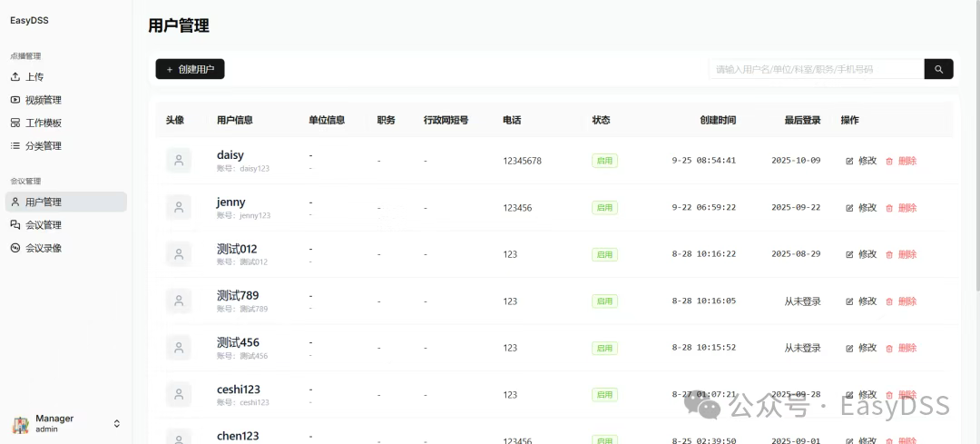Click the user name daisy

pos(230,155)
